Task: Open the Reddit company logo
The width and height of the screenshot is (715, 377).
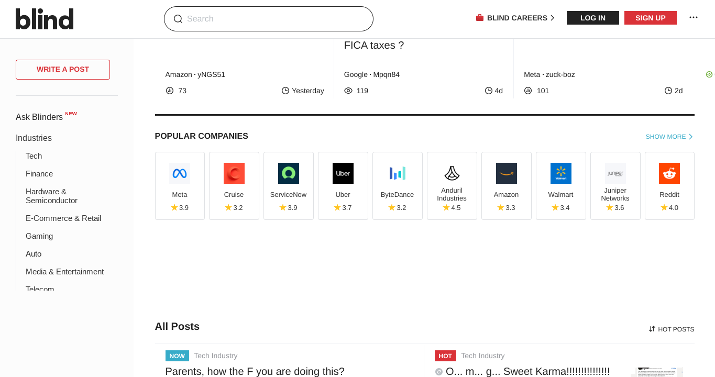Action: coord(669,173)
